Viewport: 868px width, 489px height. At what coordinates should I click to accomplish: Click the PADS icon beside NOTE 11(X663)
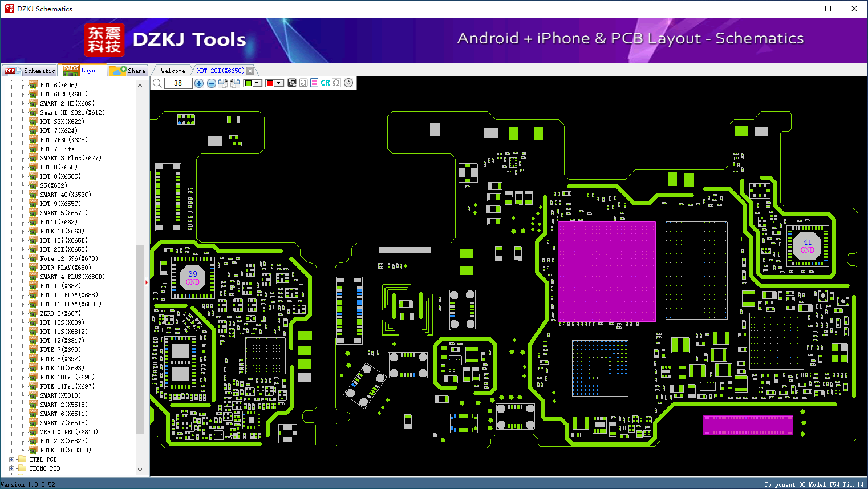(x=33, y=231)
